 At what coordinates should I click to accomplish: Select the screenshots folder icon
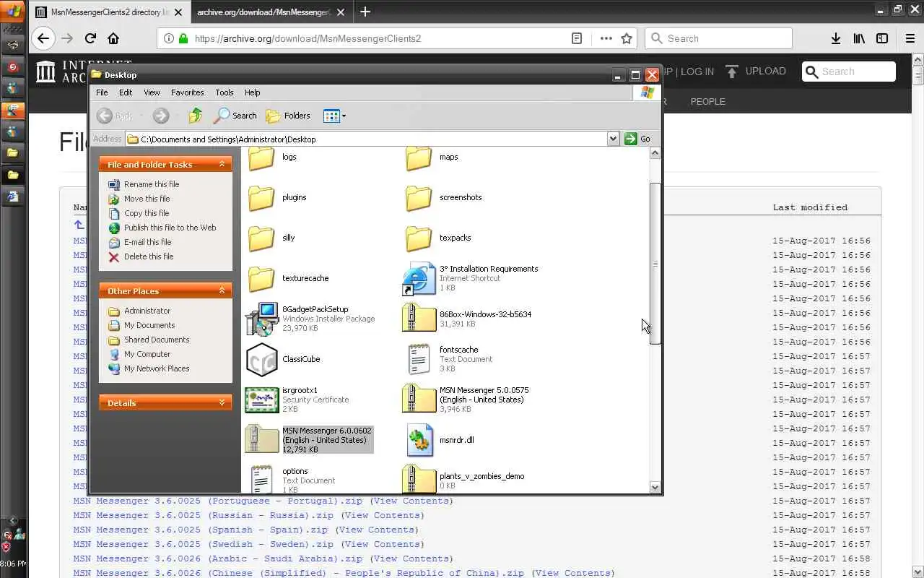click(x=419, y=197)
